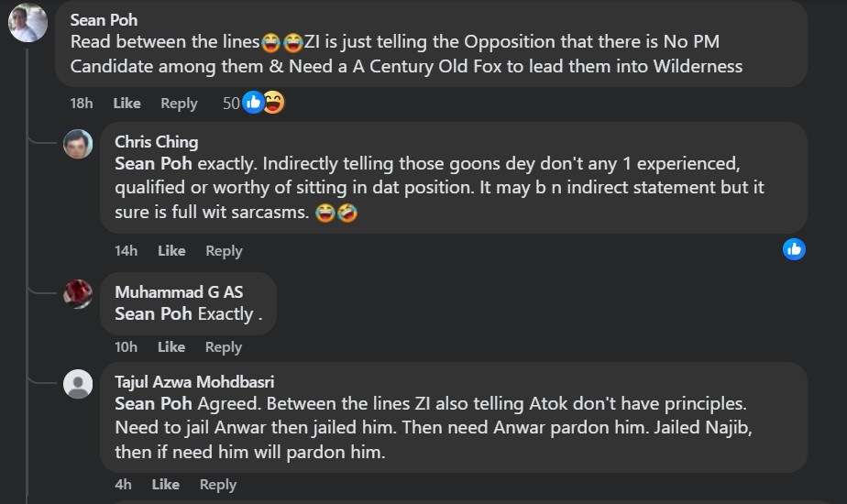Open the Chris Ching author name link

click(156, 142)
